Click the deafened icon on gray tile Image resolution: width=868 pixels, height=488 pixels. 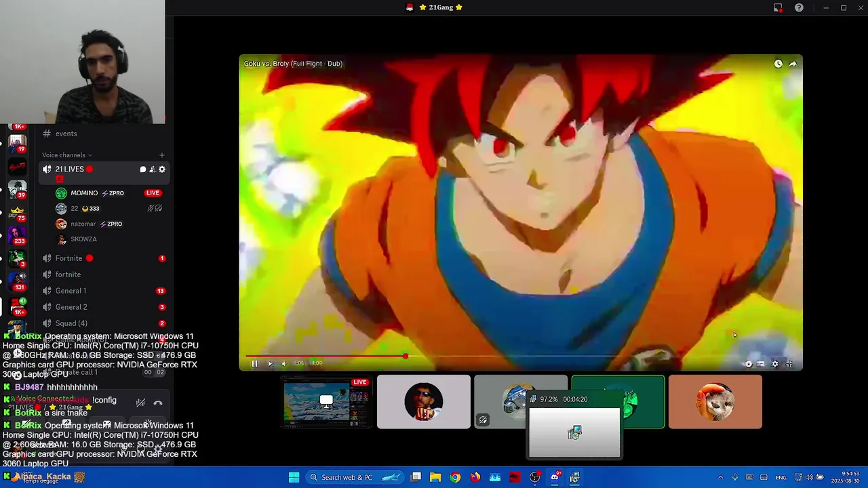[483, 420]
